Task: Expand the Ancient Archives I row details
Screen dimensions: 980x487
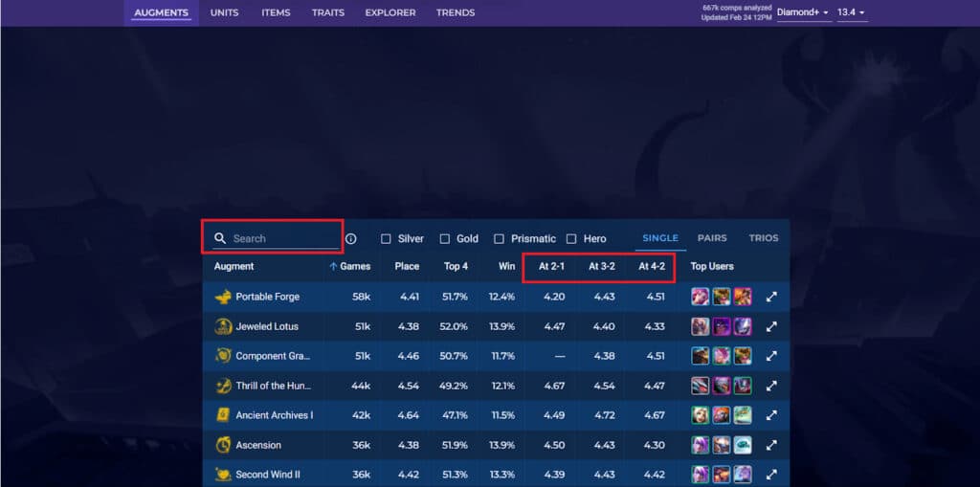Action: (771, 415)
